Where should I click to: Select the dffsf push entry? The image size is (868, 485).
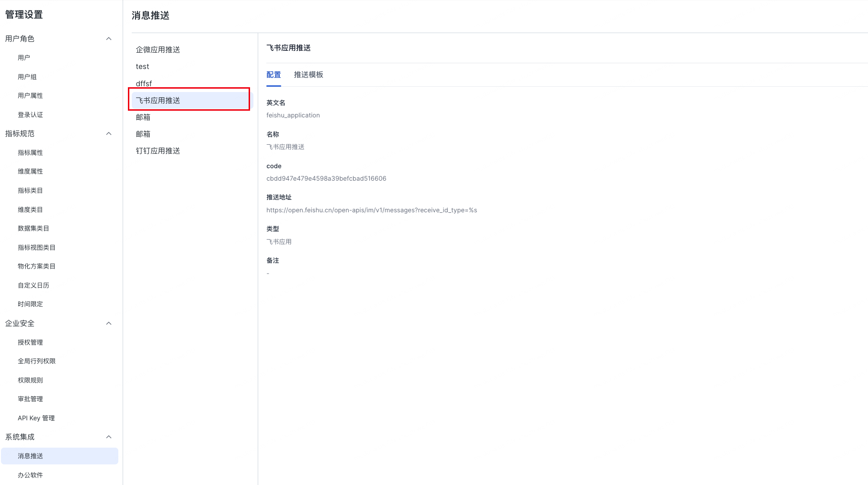point(144,83)
